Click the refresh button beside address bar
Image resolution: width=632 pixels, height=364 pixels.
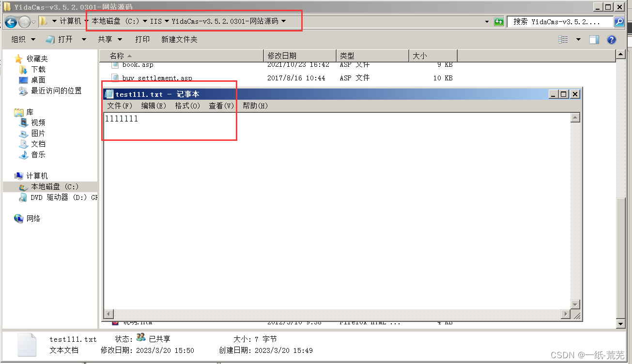coord(499,22)
